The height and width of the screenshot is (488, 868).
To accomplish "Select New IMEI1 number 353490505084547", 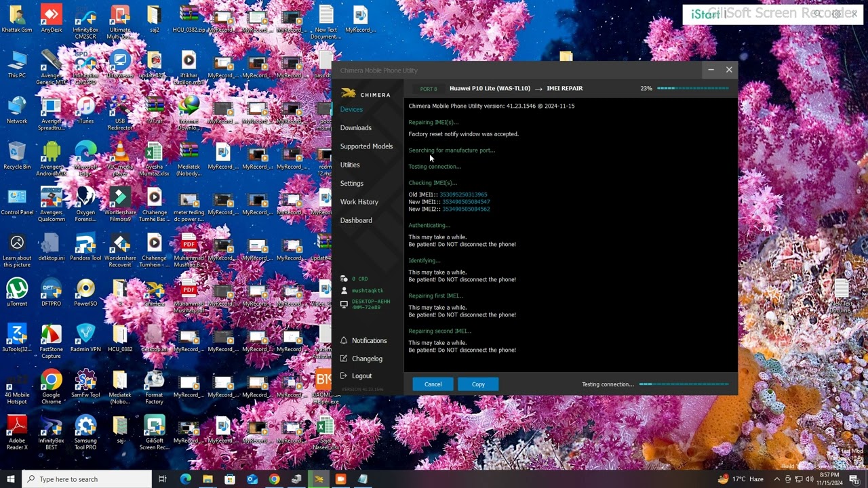I will [466, 202].
